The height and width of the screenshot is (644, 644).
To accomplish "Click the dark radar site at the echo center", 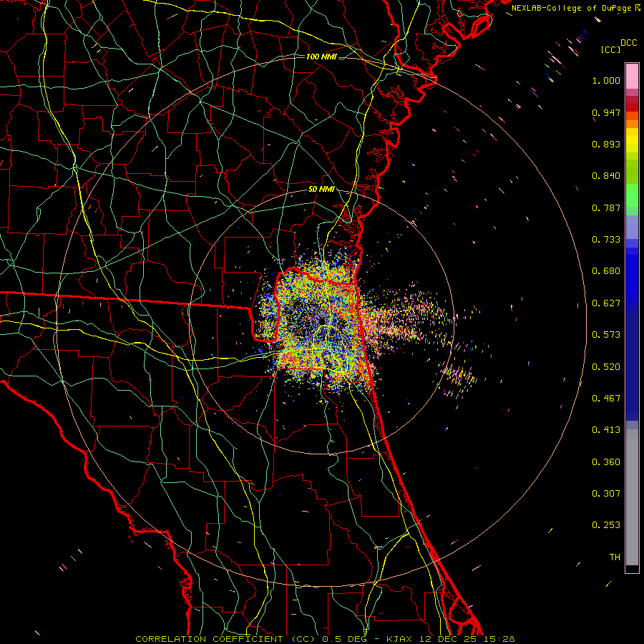I will pyautogui.click(x=321, y=320).
